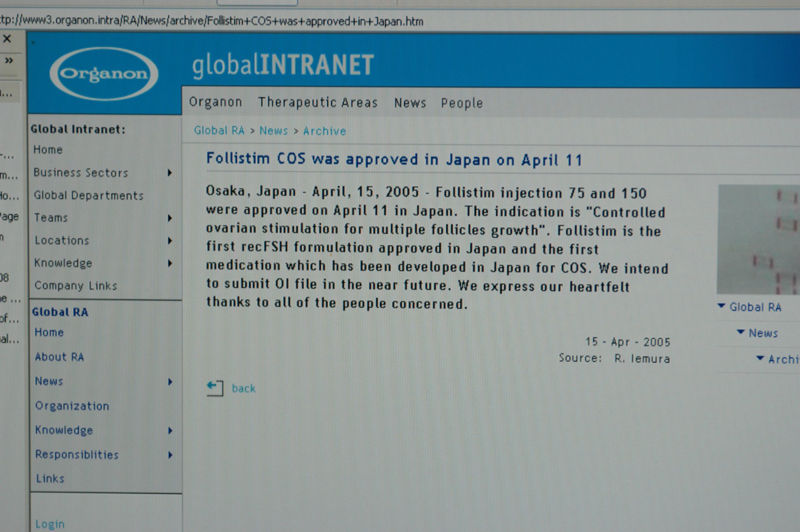Expand Locations submenu arrow
800x532 pixels.
tap(170, 240)
